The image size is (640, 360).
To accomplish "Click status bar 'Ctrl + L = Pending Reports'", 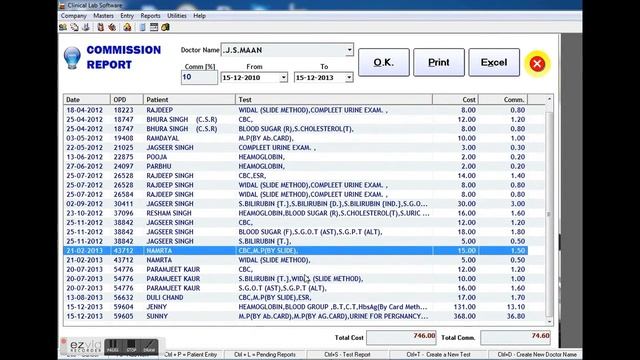I will [x=265, y=355].
